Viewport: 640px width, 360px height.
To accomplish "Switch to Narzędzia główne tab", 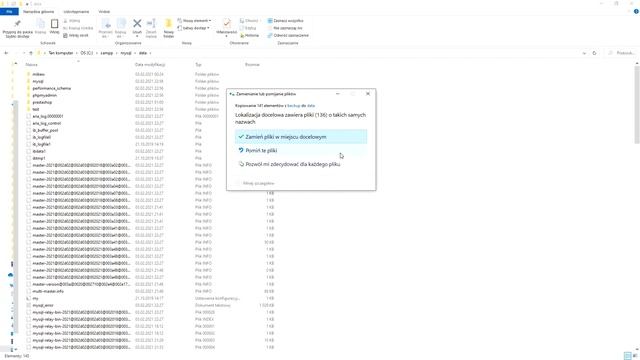I will 39,11.
